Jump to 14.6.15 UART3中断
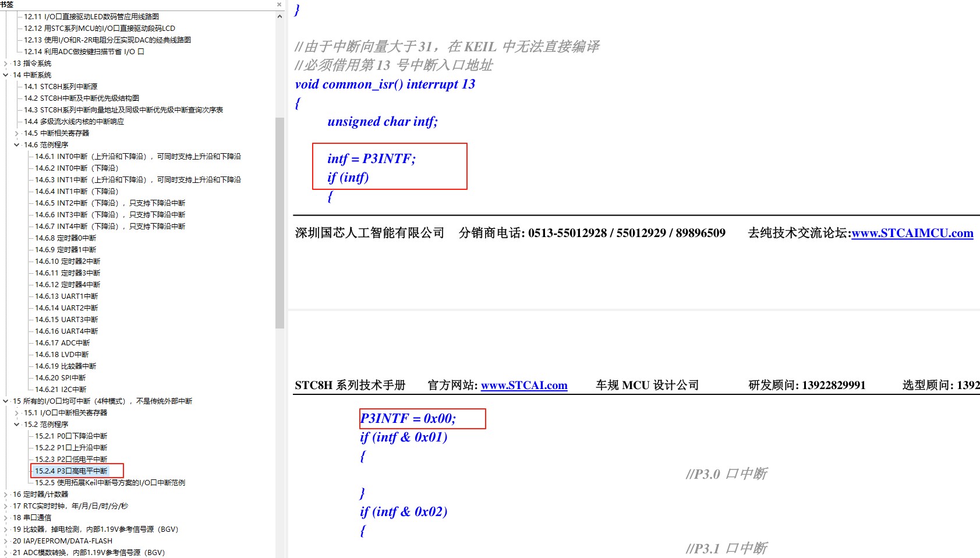This screenshot has width=980, height=558. [x=66, y=320]
